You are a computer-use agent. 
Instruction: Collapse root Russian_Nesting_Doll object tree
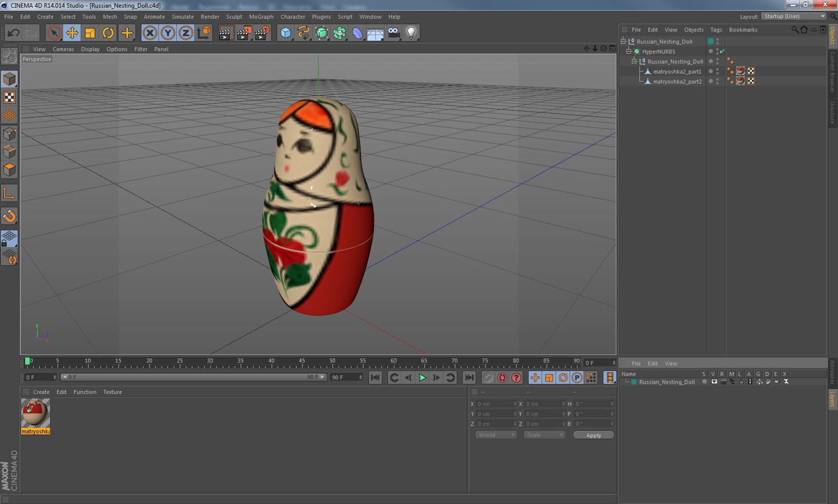click(623, 41)
